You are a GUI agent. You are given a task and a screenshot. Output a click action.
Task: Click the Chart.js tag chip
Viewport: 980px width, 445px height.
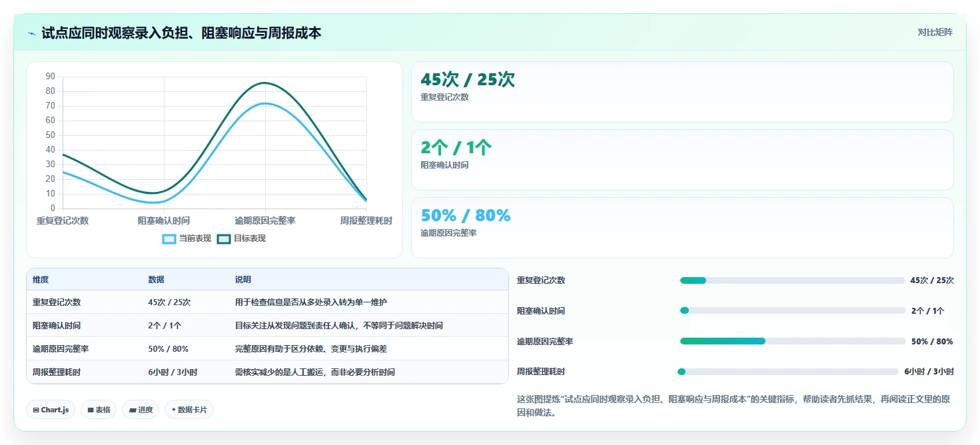click(x=51, y=410)
